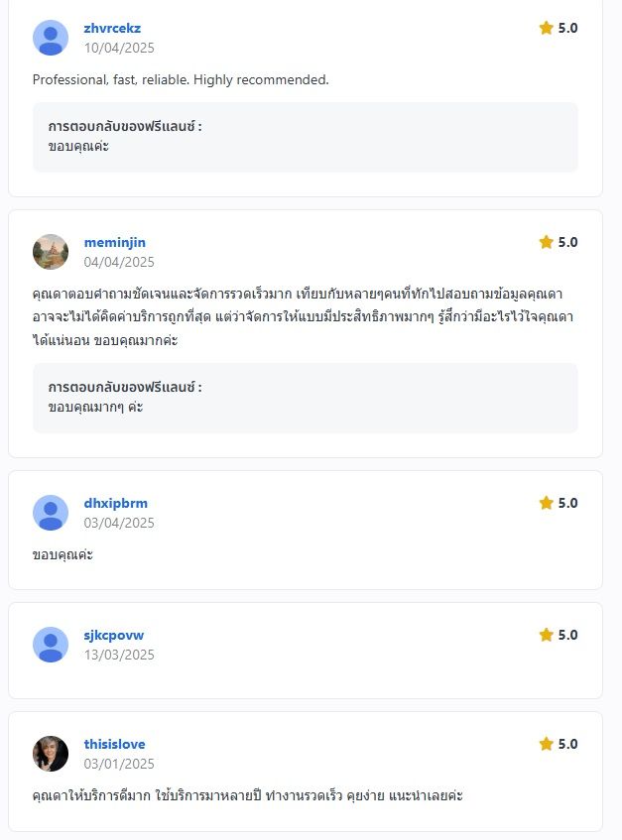Viewport: 622px width, 840px height.
Task: Click the star icon on thisislove's review
Action: (546, 744)
